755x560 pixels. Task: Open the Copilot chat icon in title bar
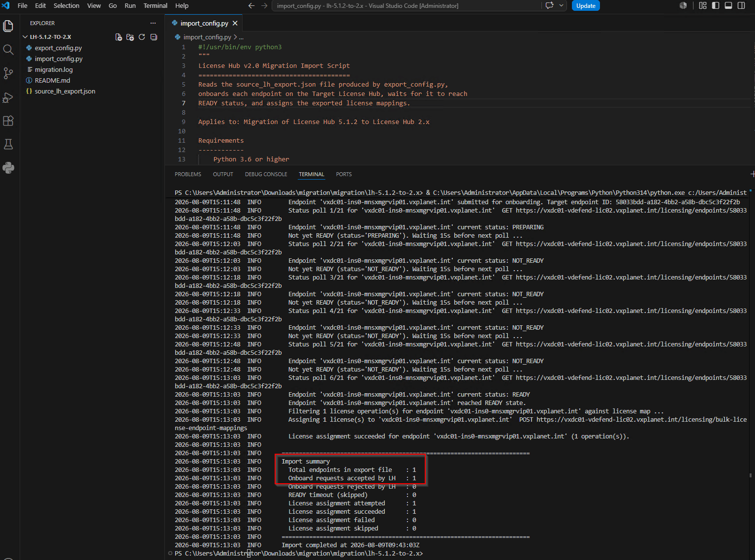pos(549,5)
